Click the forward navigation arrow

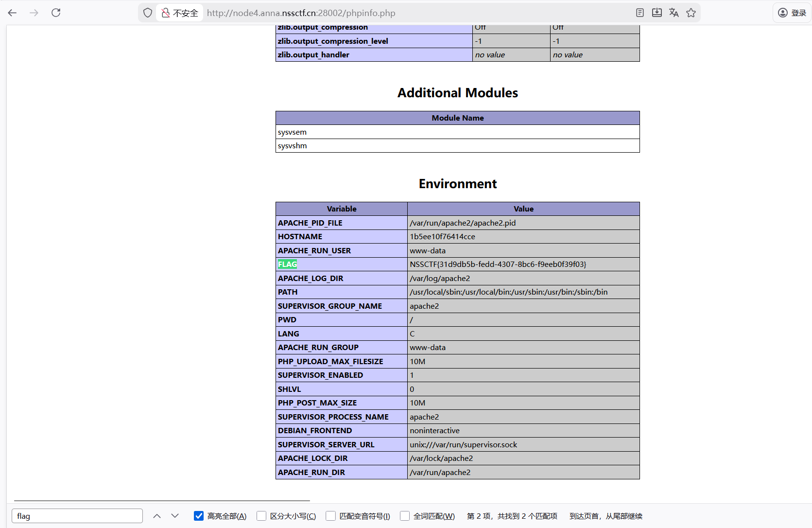coord(34,13)
